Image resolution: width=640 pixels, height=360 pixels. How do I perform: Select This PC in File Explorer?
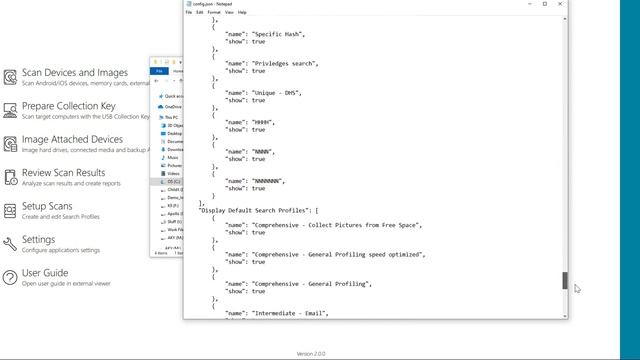[169, 118]
